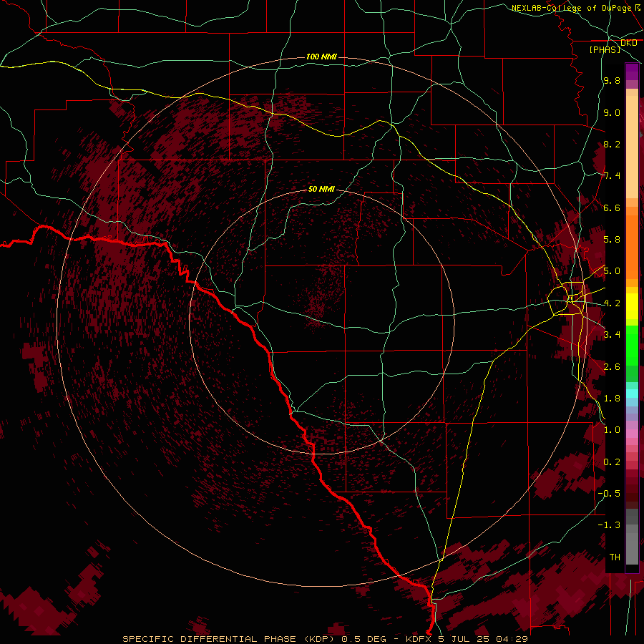This screenshot has height=644, width=644.
Task: Click the cyan segment of the color bar
Action: coord(632,394)
